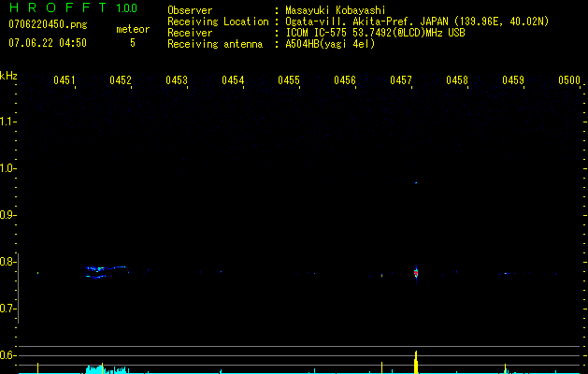The height and width of the screenshot is (374, 588).
Task: Click the tallest yellow power peak at 0457
Action: click(x=416, y=362)
